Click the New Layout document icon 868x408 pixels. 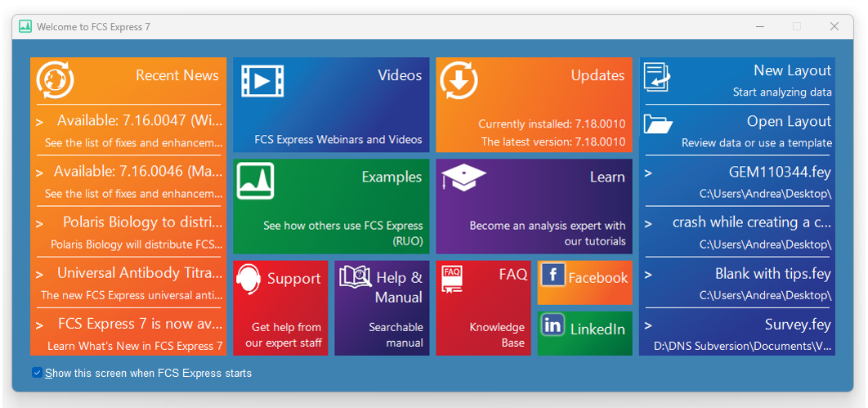(x=657, y=78)
